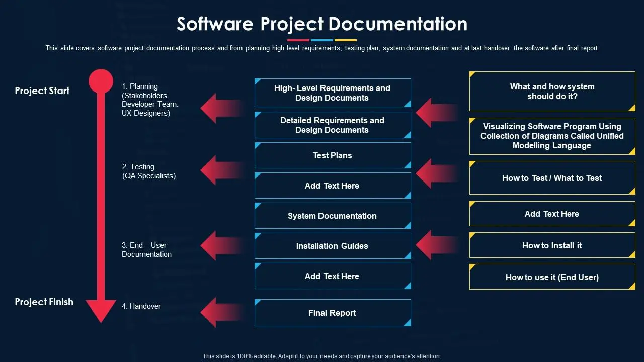
Task: Click the red circle at Project Start
Action: click(101, 81)
